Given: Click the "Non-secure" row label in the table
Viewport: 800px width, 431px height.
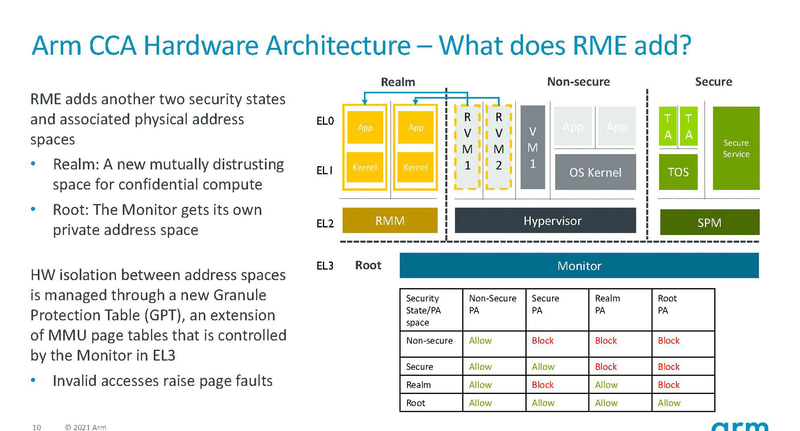Looking at the screenshot, I should tap(429, 340).
